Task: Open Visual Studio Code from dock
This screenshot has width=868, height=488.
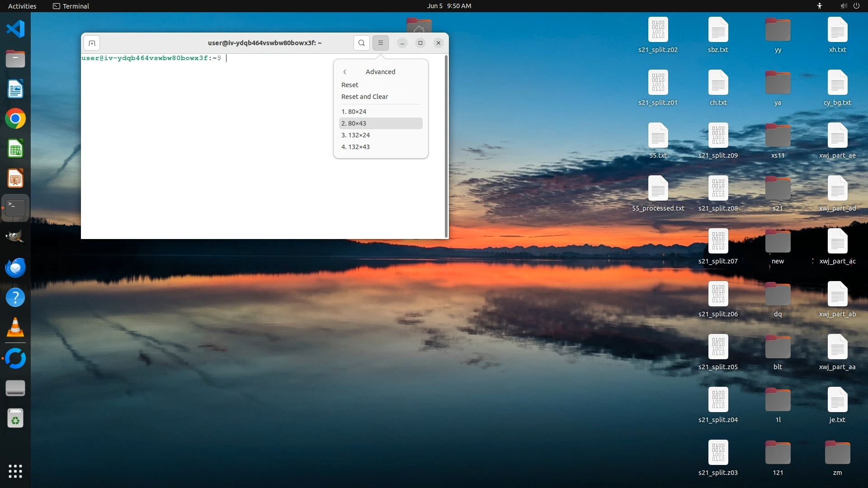Action: (x=15, y=29)
